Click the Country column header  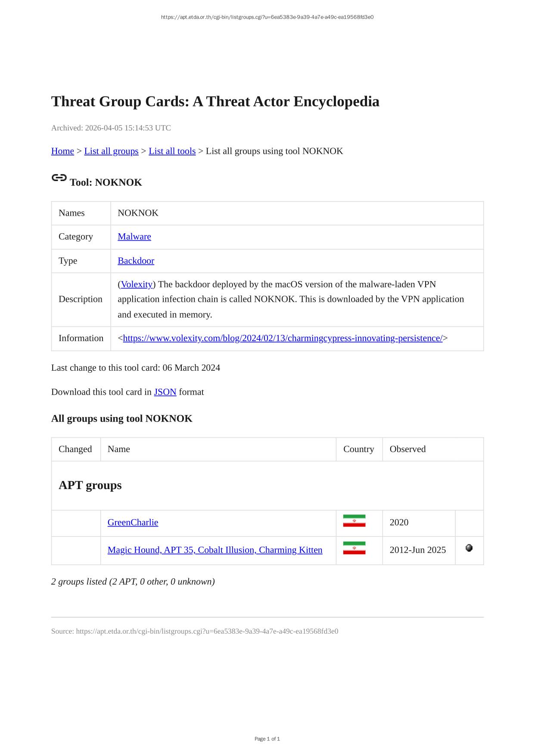point(359,449)
